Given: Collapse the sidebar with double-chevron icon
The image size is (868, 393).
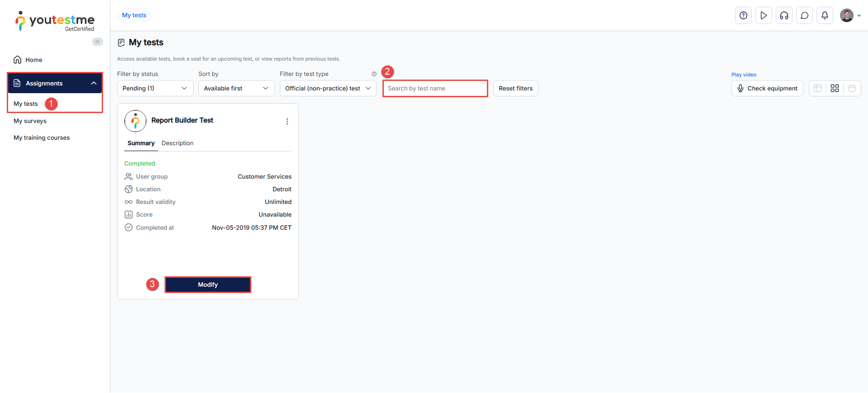Looking at the screenshot, I should [x=98, y=42].
